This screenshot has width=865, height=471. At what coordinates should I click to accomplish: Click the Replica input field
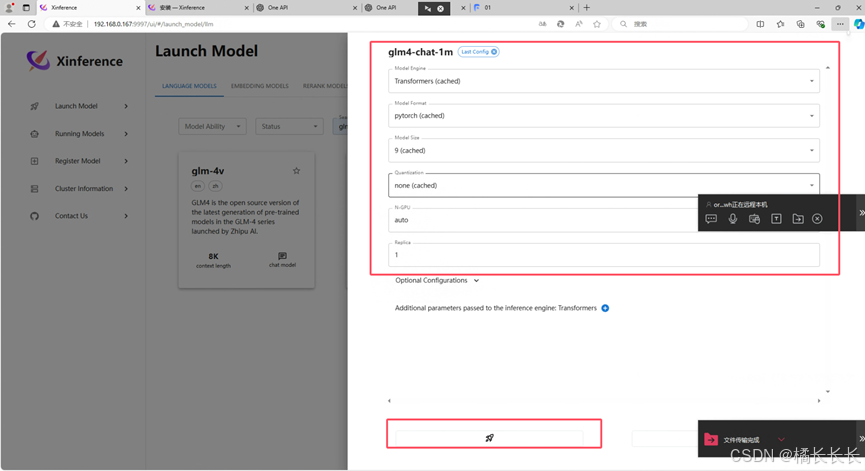pyautogui.click(x=604, y=255)
